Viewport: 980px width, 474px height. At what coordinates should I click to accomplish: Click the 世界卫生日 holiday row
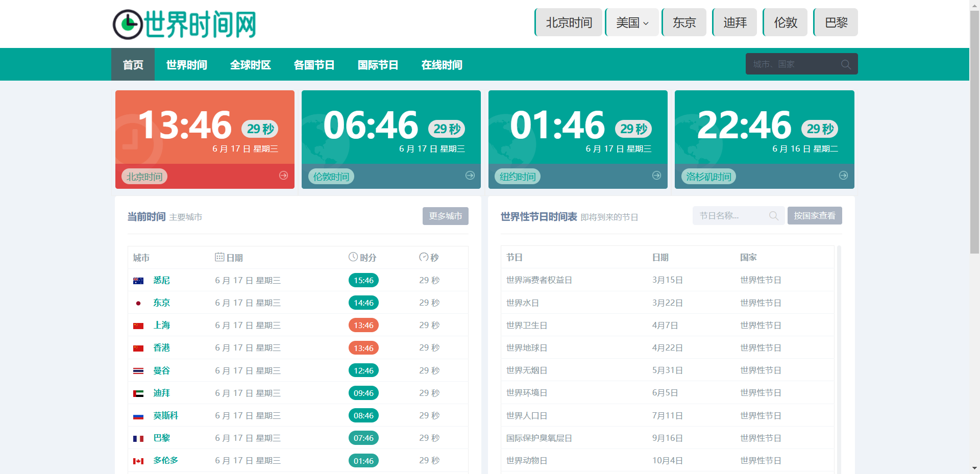667,325
